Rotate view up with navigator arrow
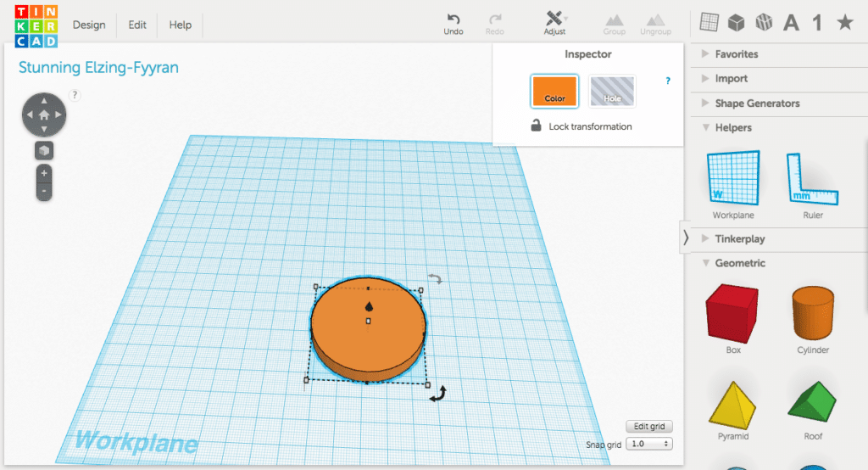Image resolution: width=868 pixels, height=470 pixels. coord(44,101)
